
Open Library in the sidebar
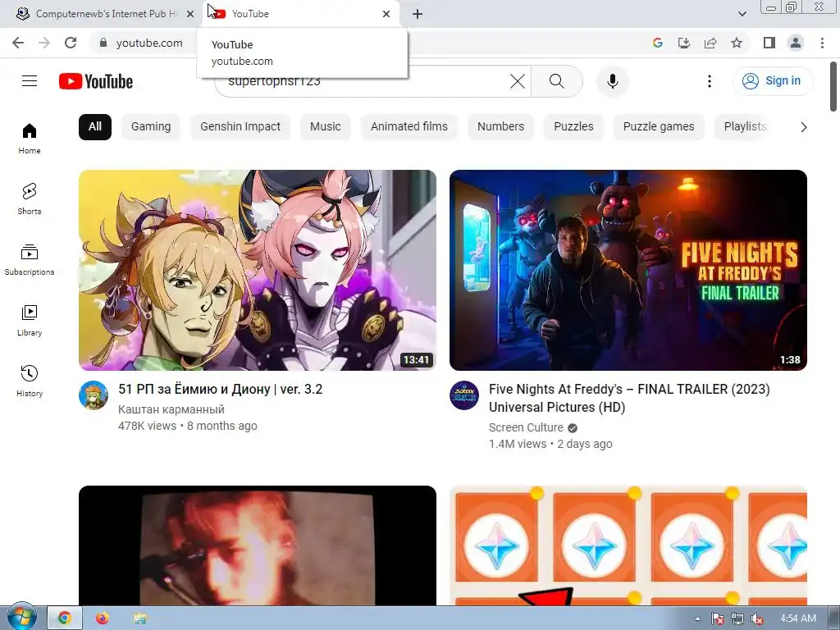30,321
